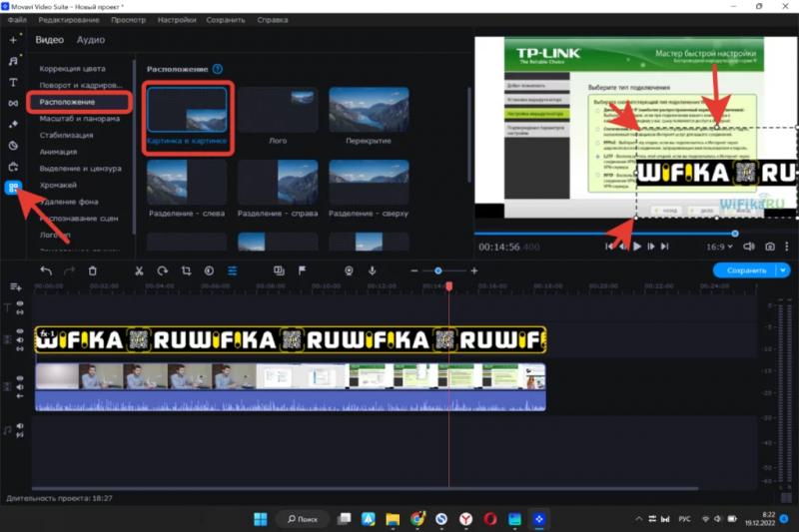Click the crop tool in timeline toolbar
The image size is (799, 532).
pyautogui.click(x=186, y=270)
